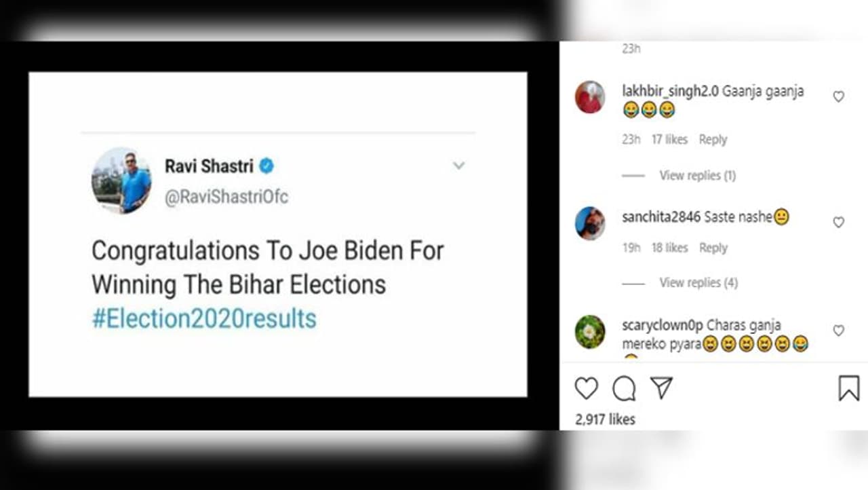Open sanchita2846 profile avatar

point(590,223)
